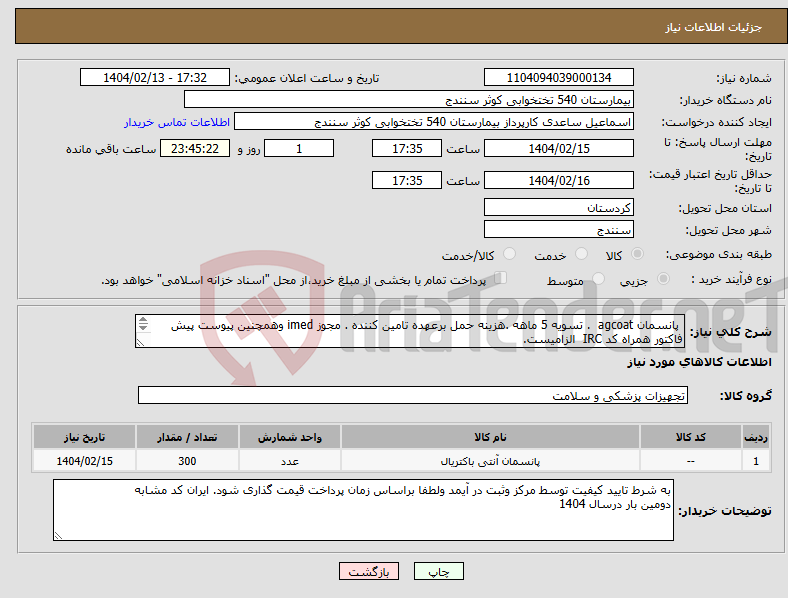Open buyer contact info link
This screenshot has height=598, width=788.
tap(177, 122)
